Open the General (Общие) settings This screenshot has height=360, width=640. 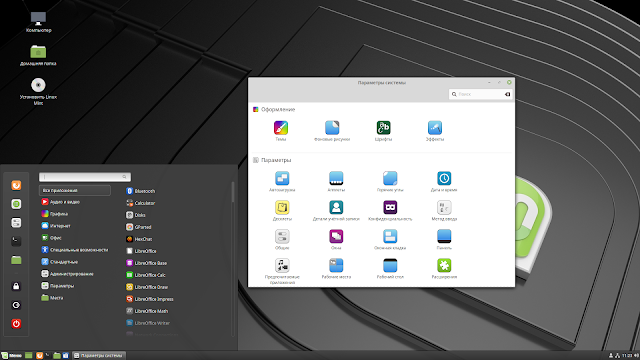pos(282,239)
